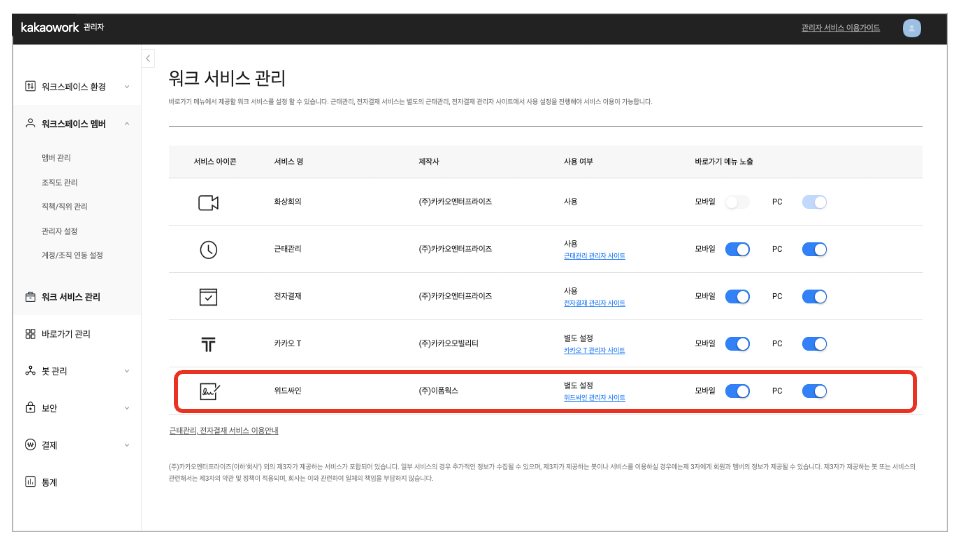This screenshot has height=552, width=960.
Task: Click the 전자결제 calendar-check icon
Action: point(208,297)
